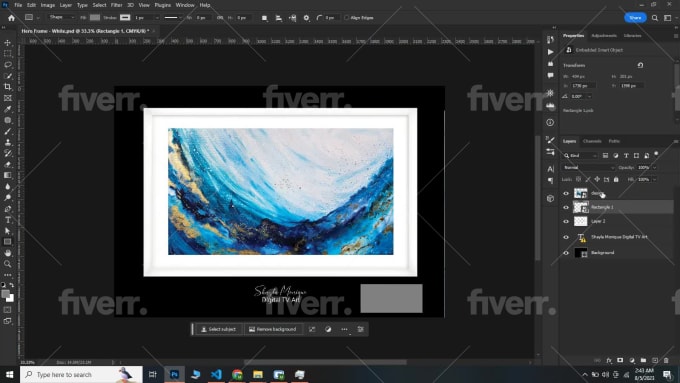The image size is (680, 383).
Task: Click the foreground color swatch
Action: (x=6, y=295)
